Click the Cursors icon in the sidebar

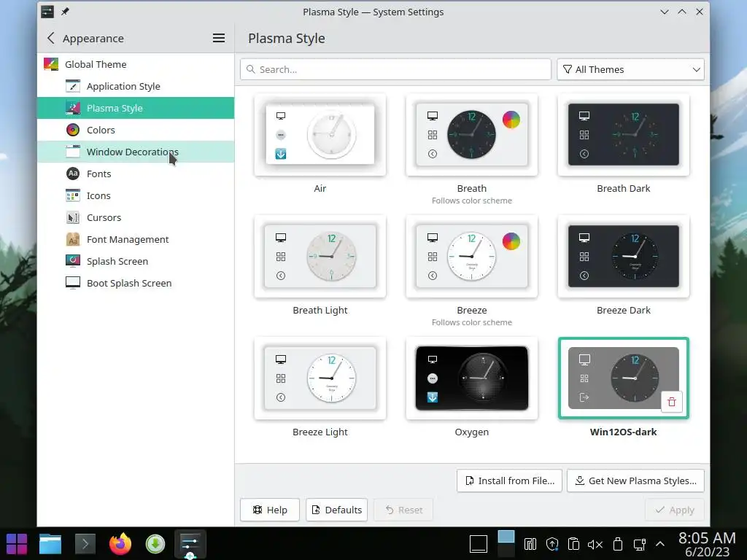pos(73,217)
